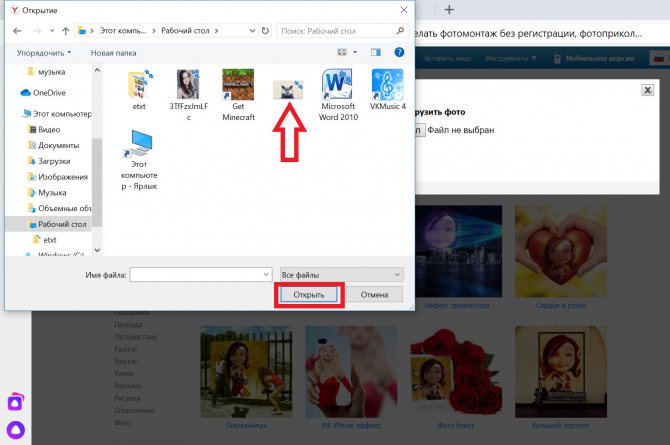Open the Поклонницы effect thumbnail
The width and height of the screenshot is (670, 445).
247,371
